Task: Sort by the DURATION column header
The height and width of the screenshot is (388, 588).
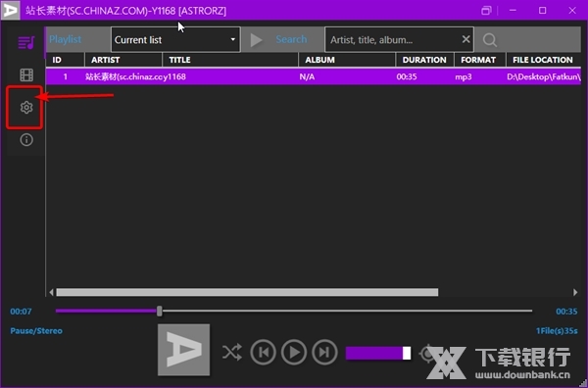Action: click(425, 60)
